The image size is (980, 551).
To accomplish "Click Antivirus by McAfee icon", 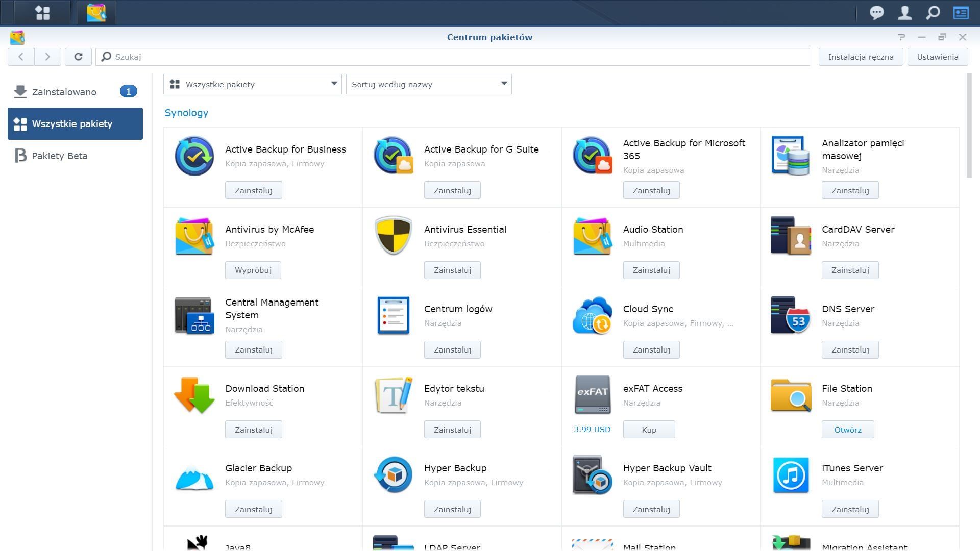I will coord(194,236).
